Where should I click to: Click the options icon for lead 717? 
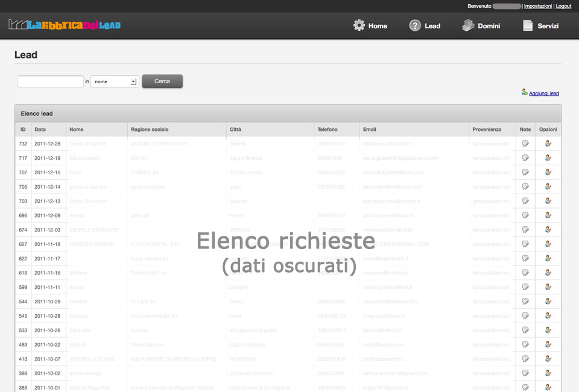pyautogui.click(x=548, y=158)
